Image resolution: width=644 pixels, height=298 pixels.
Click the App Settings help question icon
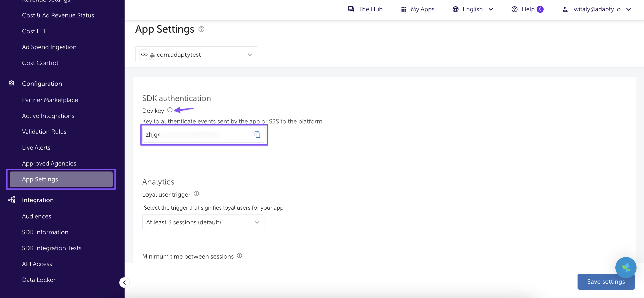(x=201, y=29)
